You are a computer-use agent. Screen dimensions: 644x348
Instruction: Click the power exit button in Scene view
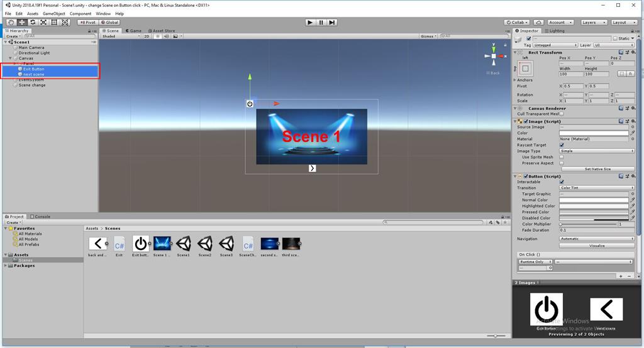coord(250,104)
